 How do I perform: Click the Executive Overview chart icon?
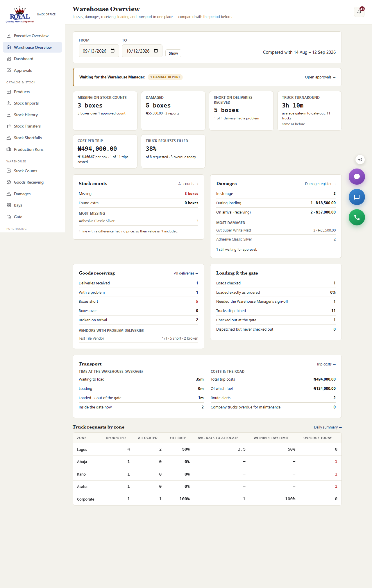coord(9,36)
